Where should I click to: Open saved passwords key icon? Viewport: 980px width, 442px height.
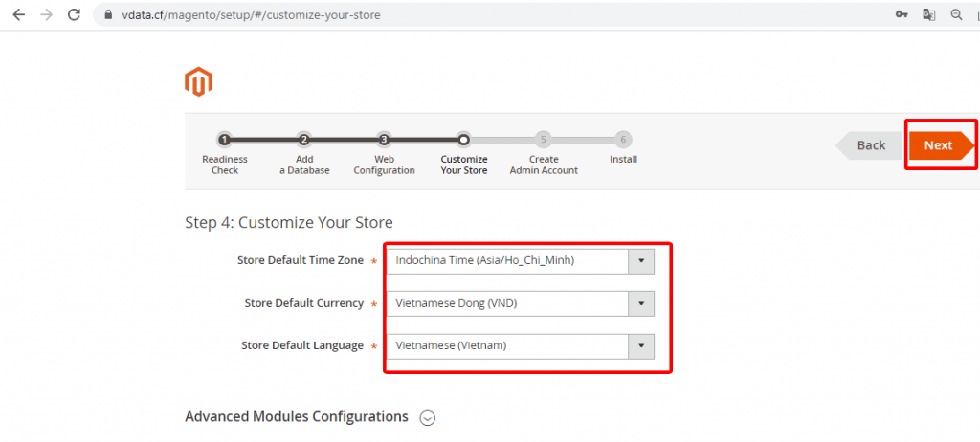pos(902,15)
